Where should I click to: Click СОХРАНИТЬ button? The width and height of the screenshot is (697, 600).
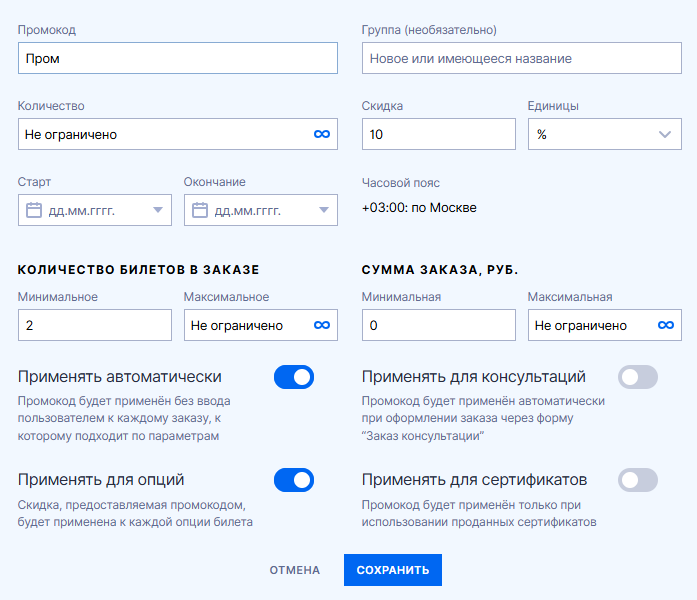click(x=393, y=570)
